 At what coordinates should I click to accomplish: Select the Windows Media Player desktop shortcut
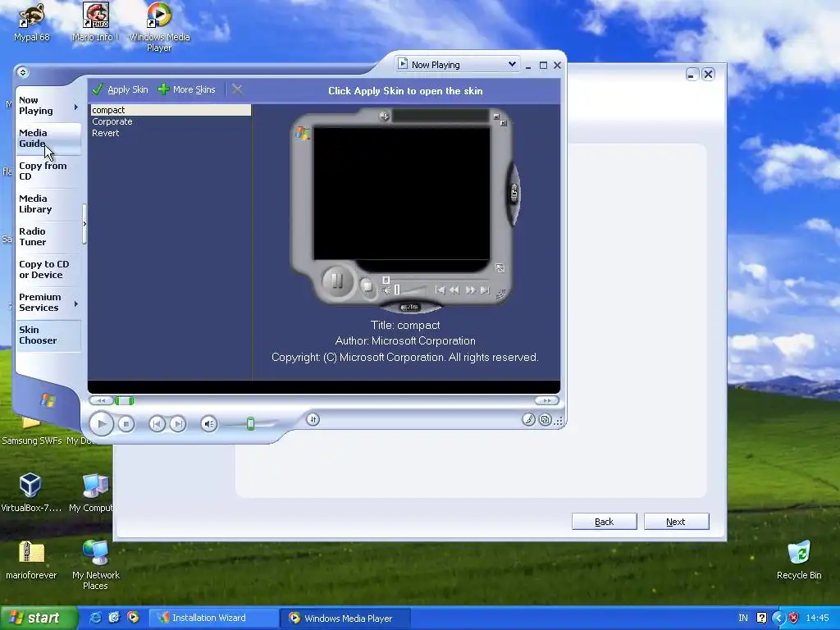(159, 27)
